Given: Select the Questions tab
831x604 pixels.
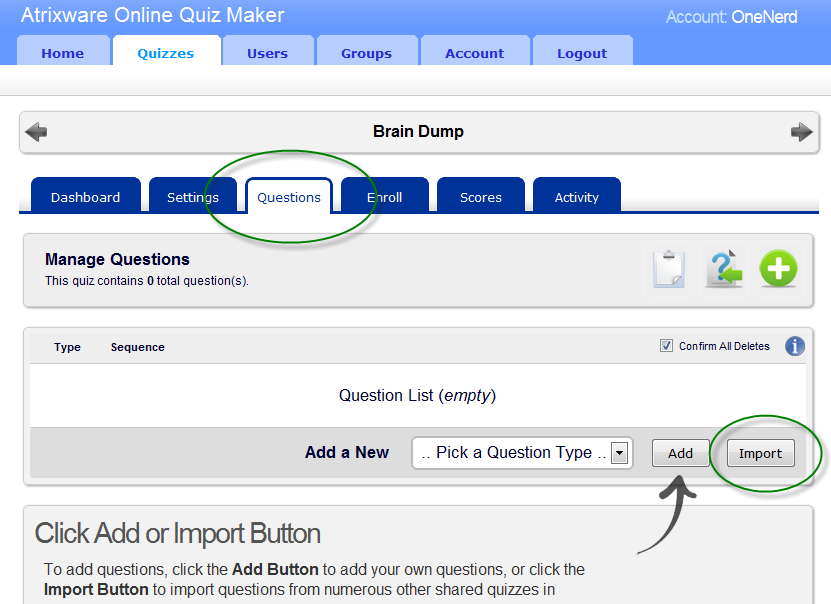Looking at the screenshot, I should coord(289,197).
